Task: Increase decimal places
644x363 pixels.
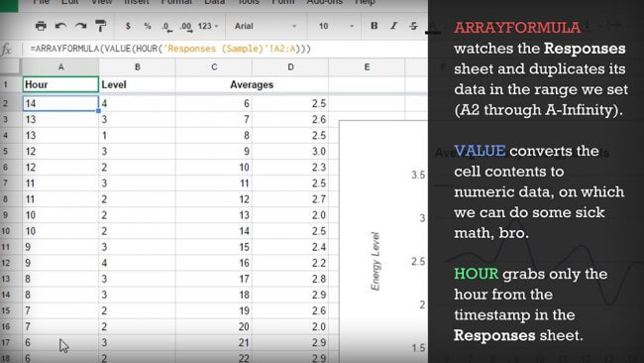Action: 186,27
